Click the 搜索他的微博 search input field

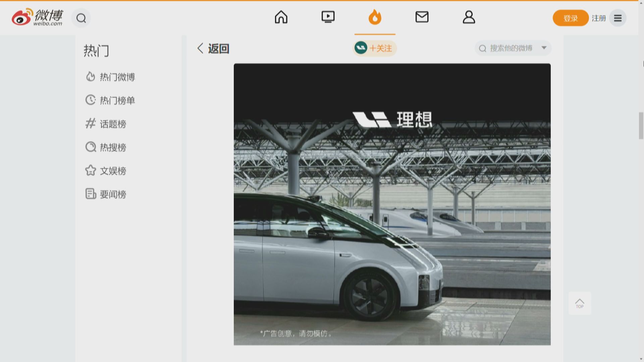tap(510, 48)
